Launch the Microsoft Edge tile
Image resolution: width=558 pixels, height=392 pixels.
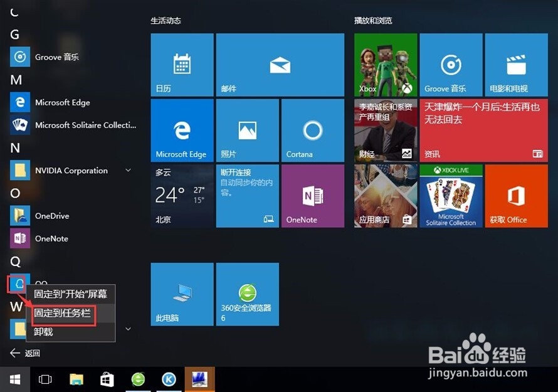tap(182, 130)
